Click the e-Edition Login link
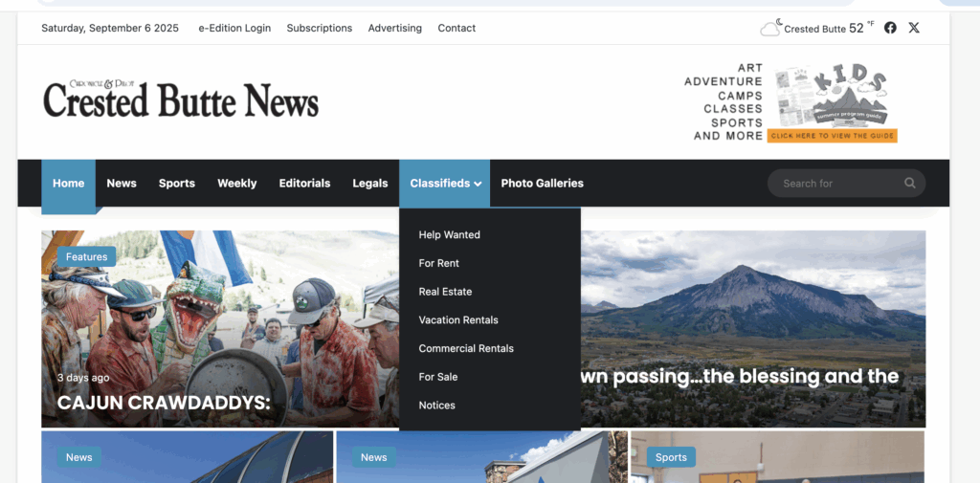Screen dimensions: 980x483 234,28
